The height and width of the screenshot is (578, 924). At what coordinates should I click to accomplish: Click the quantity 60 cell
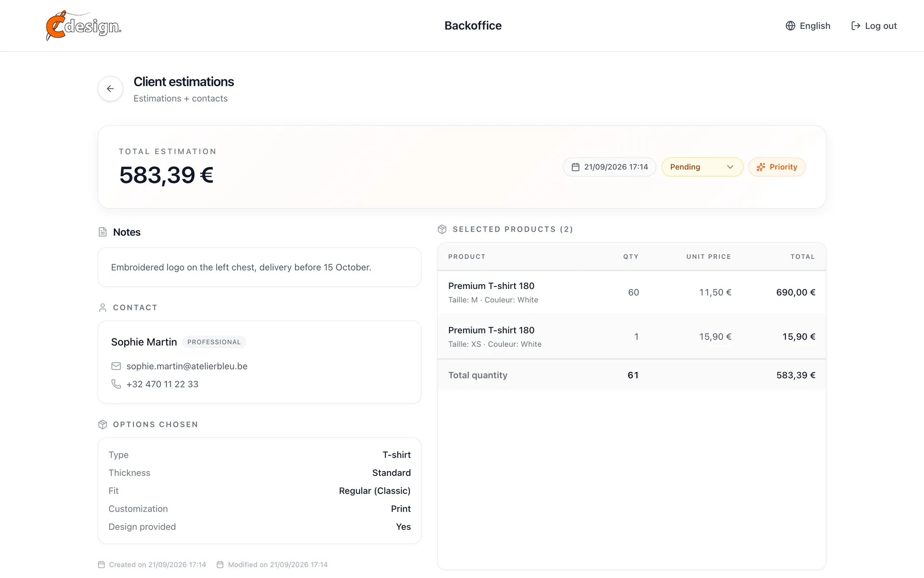[x=633, y=292]
